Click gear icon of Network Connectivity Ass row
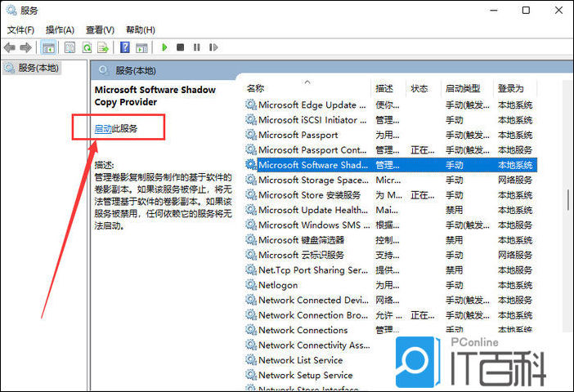 (x=251, y=345)
